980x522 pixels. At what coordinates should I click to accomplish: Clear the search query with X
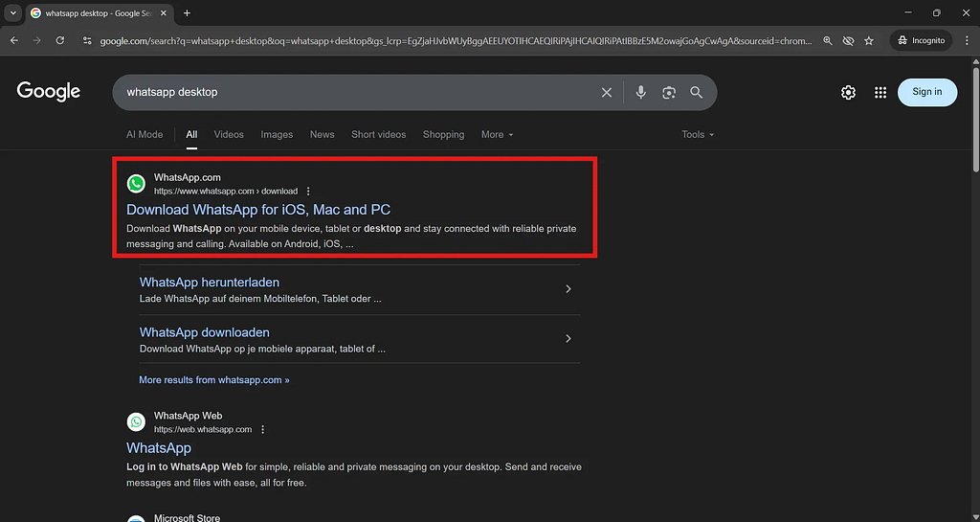pyautogui.click(x=606, y=93)
